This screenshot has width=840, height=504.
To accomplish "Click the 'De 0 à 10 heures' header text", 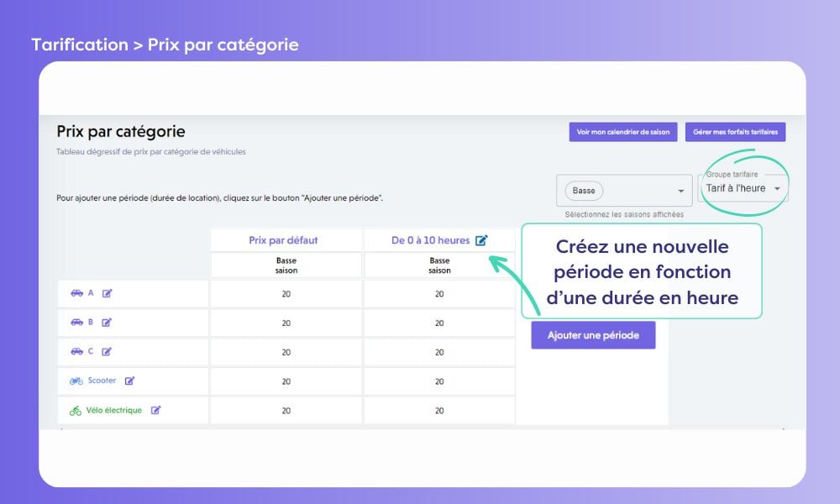I will pyautogui.click(x=430, y=240).
